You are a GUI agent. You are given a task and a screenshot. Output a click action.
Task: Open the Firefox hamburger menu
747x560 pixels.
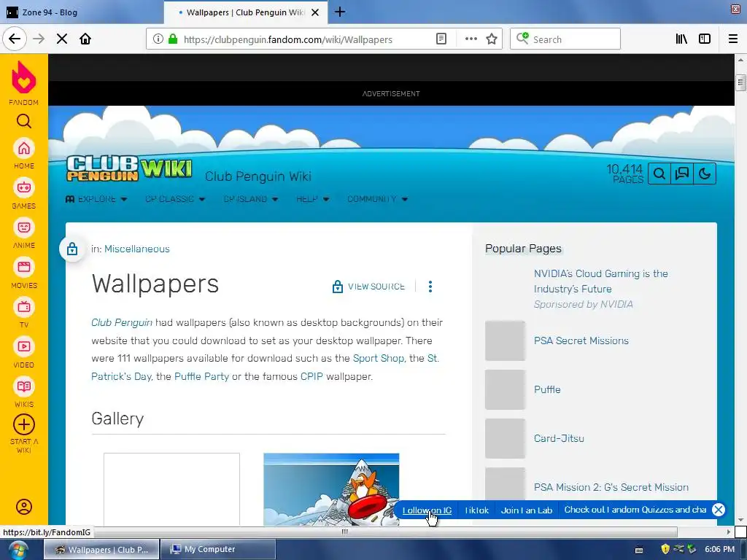click(733, 39)
